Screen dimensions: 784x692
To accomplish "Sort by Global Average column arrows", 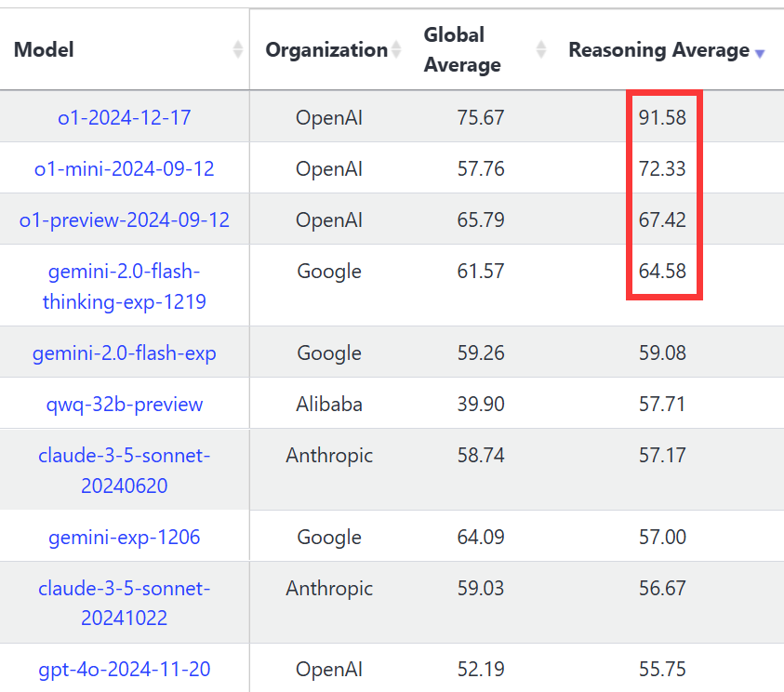I will click(x=541, y=49).
